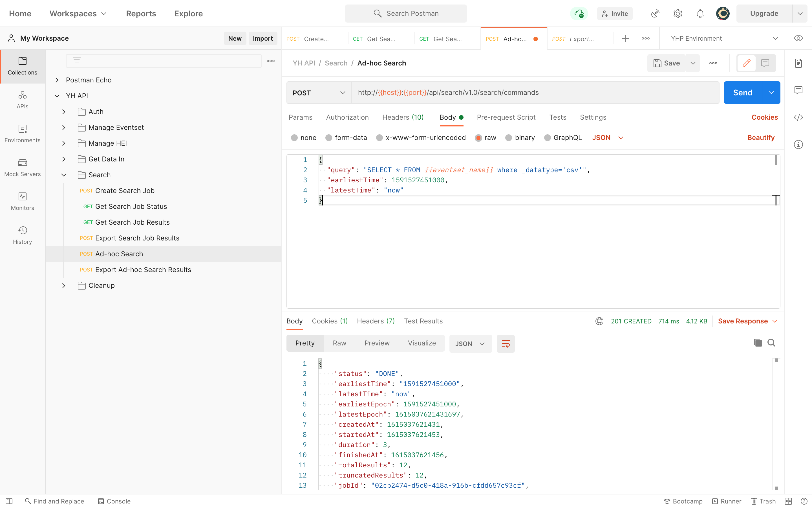
Task: Switch to Headers (10) request tab
Action: 403,117
